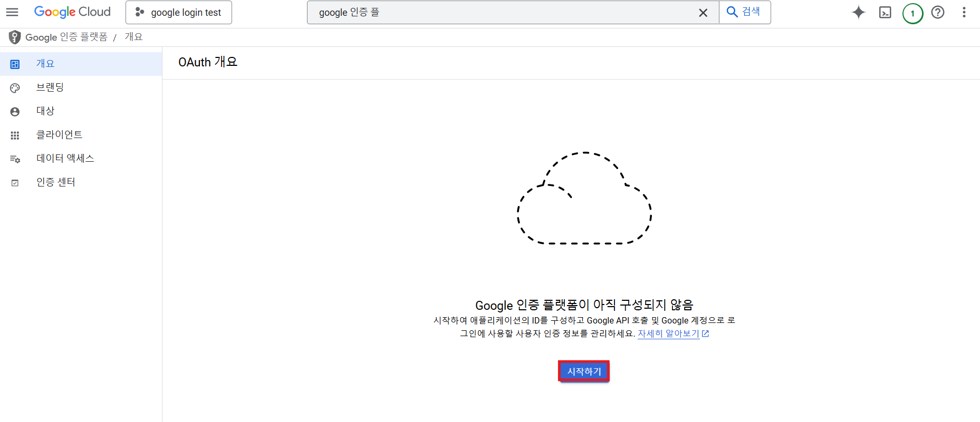980x422 pixels.
Task: Click the external link icon after 자세히 알아보기
Action: (705, 333)
